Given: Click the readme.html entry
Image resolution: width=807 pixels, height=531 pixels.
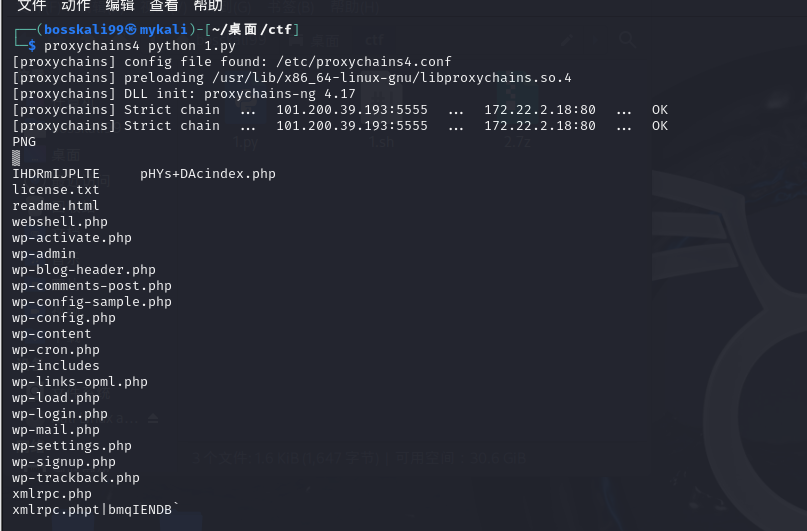Looking at the screenshot, I should 56,206.
